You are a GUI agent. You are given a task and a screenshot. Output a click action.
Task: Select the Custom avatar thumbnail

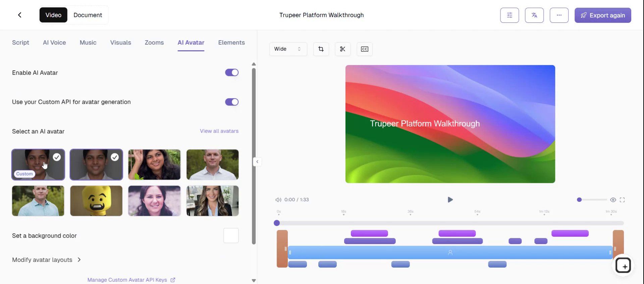click(x=38, y=164)
